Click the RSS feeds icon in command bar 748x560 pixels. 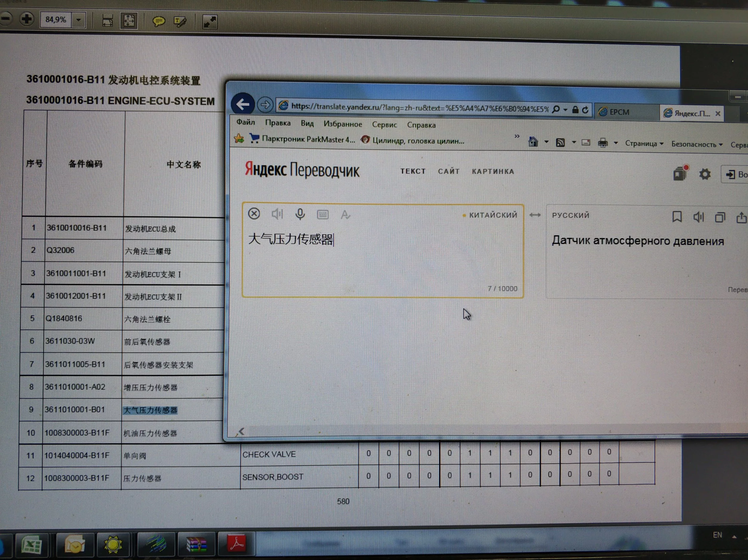560,142
